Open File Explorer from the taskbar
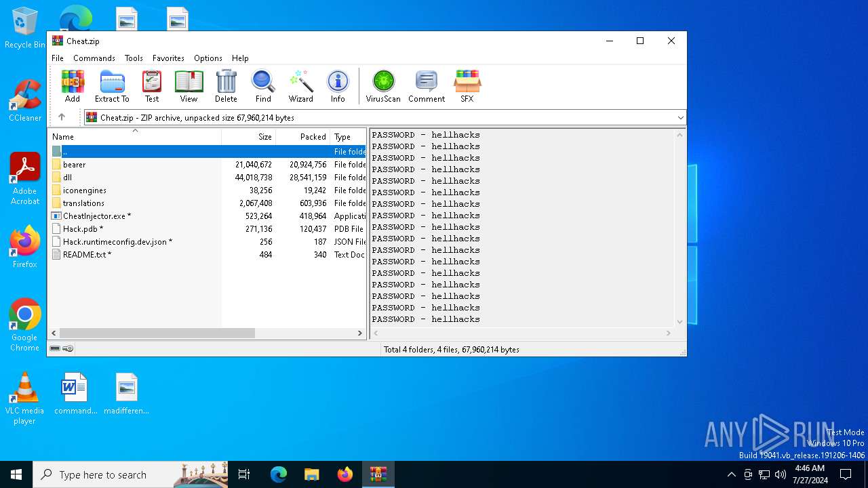 point(311,474)
